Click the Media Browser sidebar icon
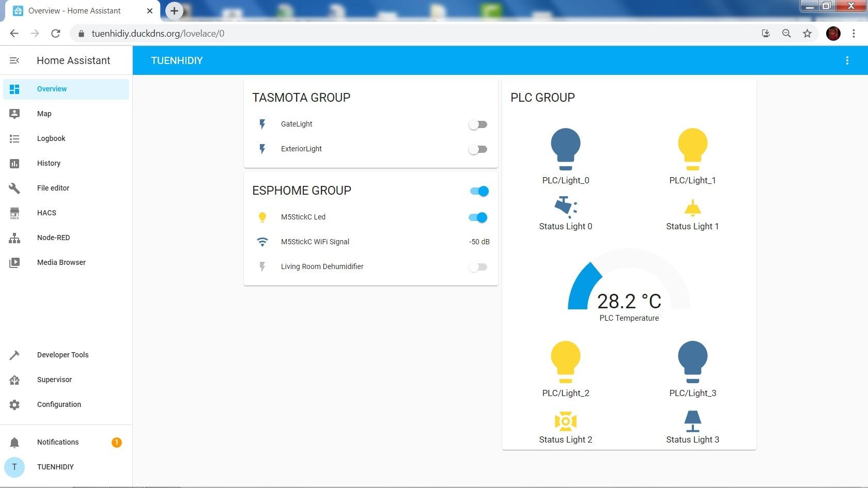This screenshot has height=488, width=868. click(x=14, y=262)
